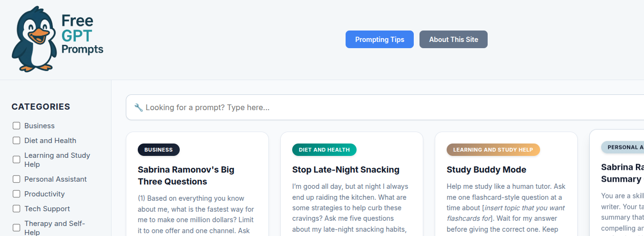644x236 pixels.
Task: Toggle the Productivity checkbox
Action: [x=17, y=194]
